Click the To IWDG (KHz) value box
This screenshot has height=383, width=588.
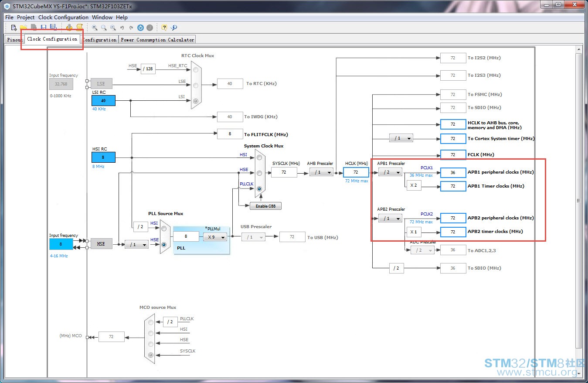click(230, 116)
